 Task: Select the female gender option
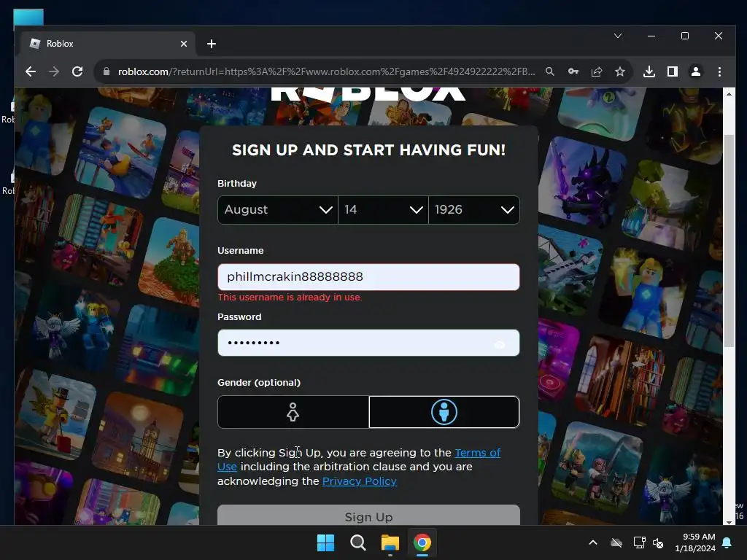point(293,412)
